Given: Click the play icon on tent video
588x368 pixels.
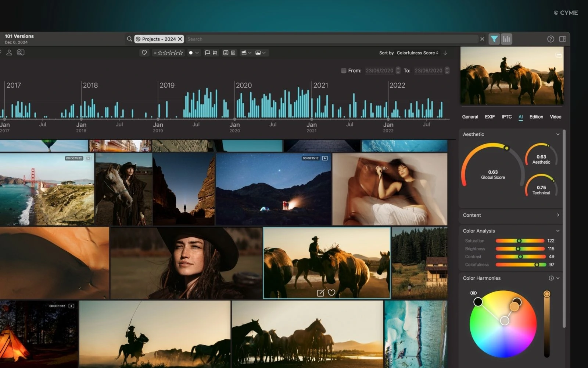Looking at the screenshot, I should pyautogui.click(x=71, y=306).
